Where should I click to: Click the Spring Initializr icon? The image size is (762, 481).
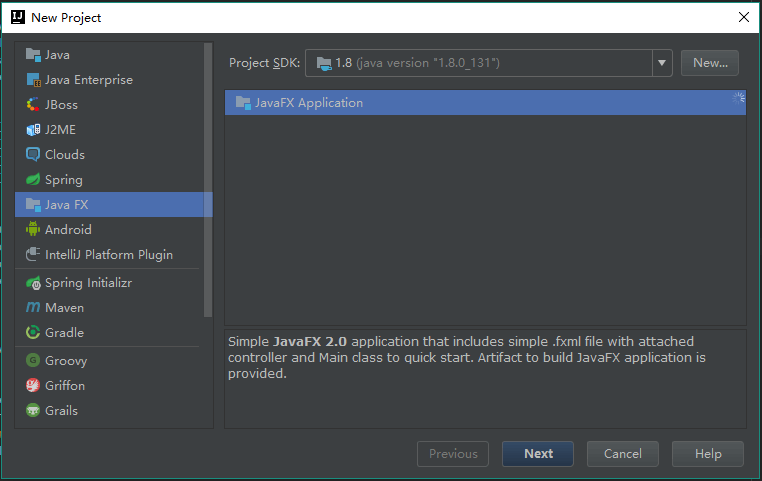tap(33, 283)
